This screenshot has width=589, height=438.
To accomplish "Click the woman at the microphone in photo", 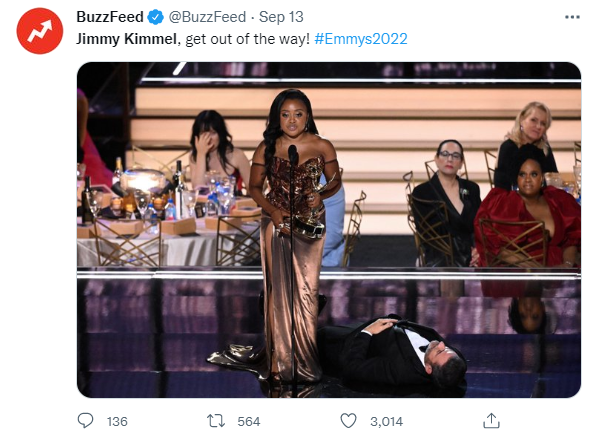I will [293, 233].
